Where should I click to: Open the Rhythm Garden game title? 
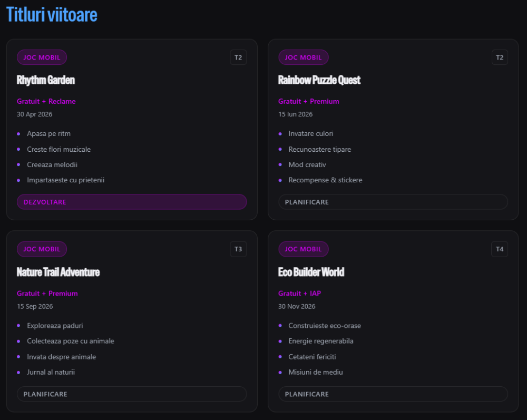pyautogui.click(x=46, y=80)
